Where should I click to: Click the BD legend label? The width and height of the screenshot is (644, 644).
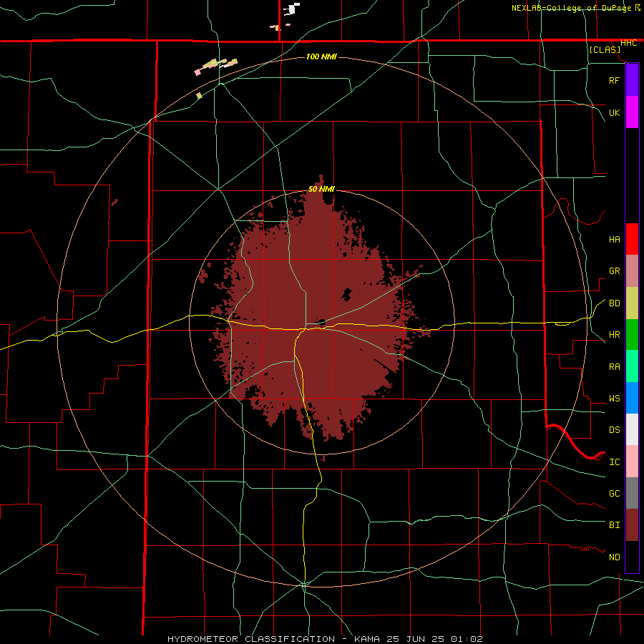(x=614, y=303)
